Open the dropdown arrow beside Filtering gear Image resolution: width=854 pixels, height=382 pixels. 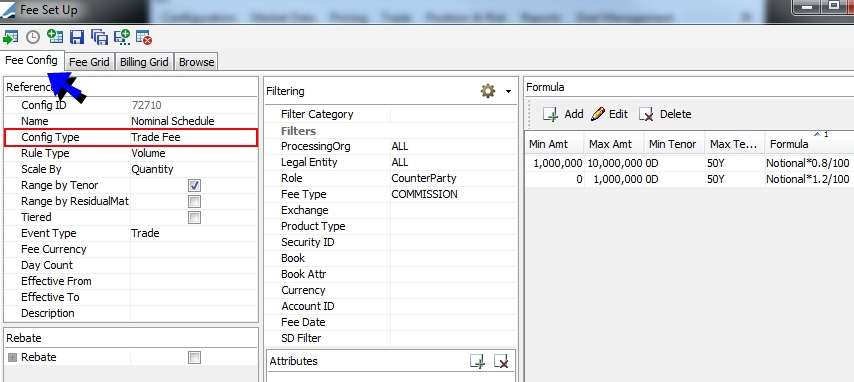(508, 92)
